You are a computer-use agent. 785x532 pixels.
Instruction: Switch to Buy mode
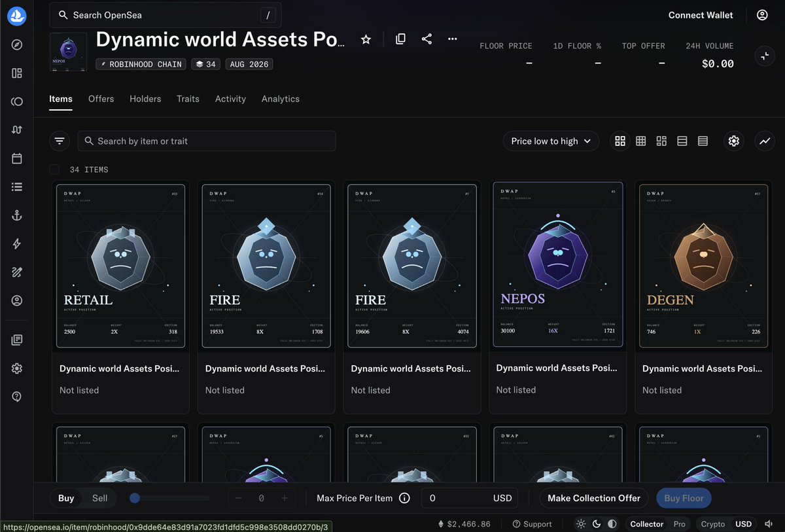click(x=66, y=498)
